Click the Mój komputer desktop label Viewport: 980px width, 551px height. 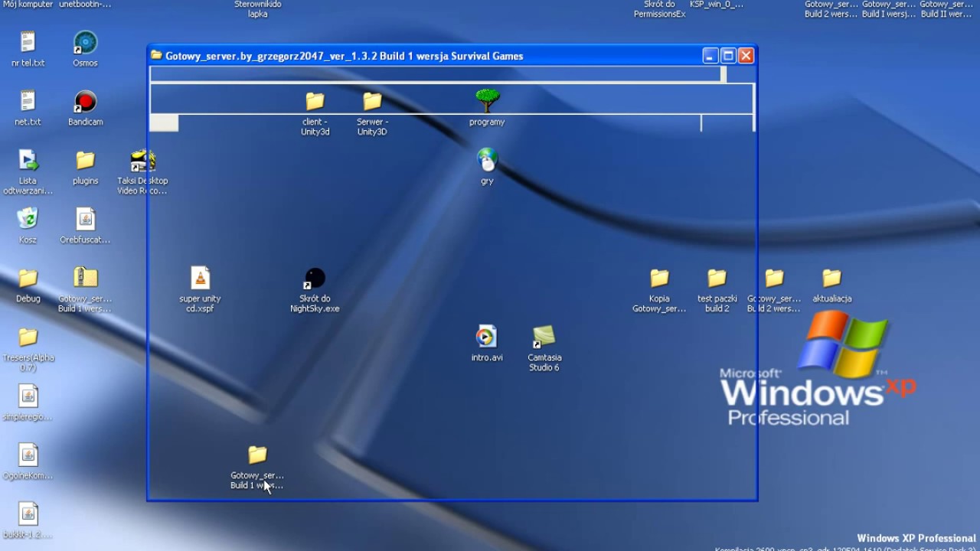tap(28, 4)
